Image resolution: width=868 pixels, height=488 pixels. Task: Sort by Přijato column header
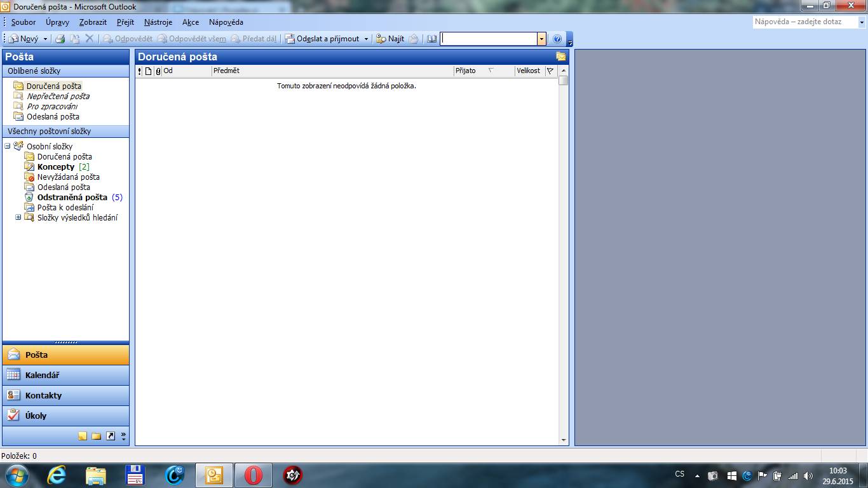[484, 71]
